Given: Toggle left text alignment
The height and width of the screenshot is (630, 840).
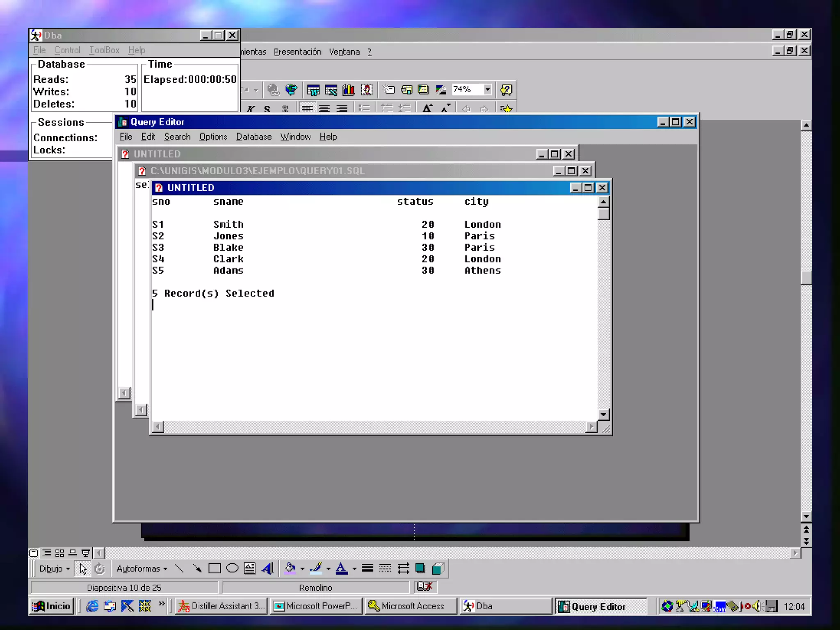Looking at the screenshot, I should [x=307, y=109].
